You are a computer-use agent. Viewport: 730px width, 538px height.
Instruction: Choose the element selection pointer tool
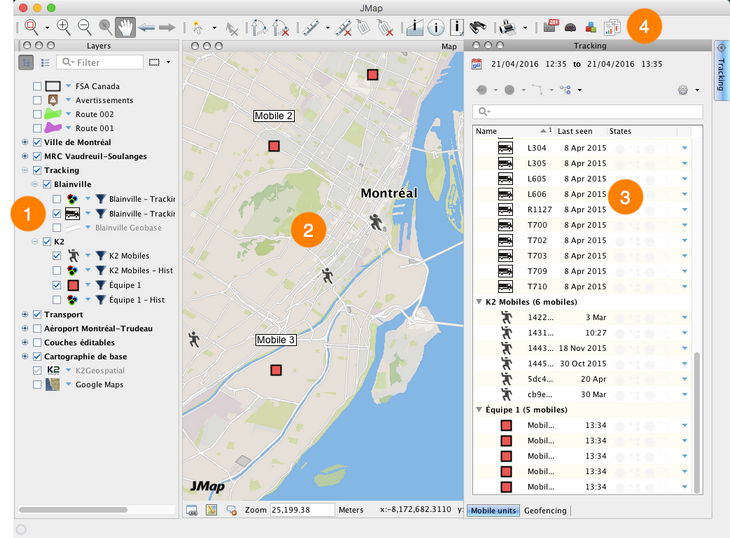198,28
